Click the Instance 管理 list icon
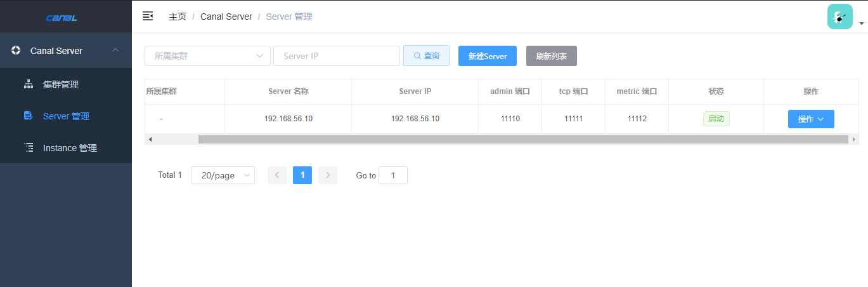The height and width of the screenshot is (287, 868). 29,147
